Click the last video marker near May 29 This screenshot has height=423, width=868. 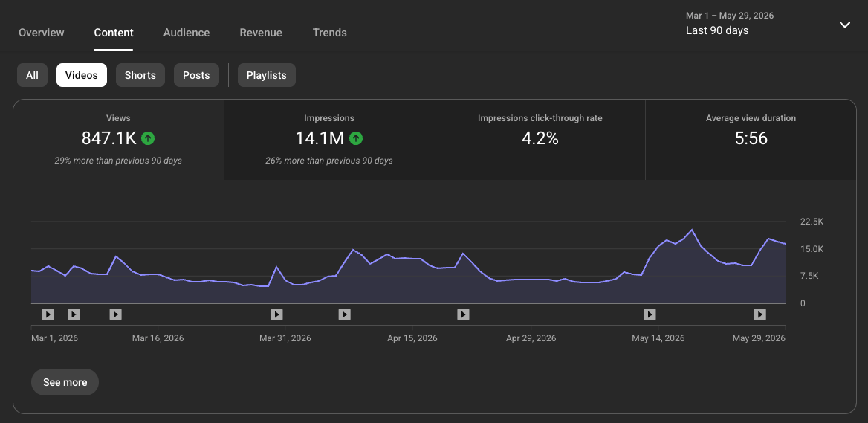760,314
